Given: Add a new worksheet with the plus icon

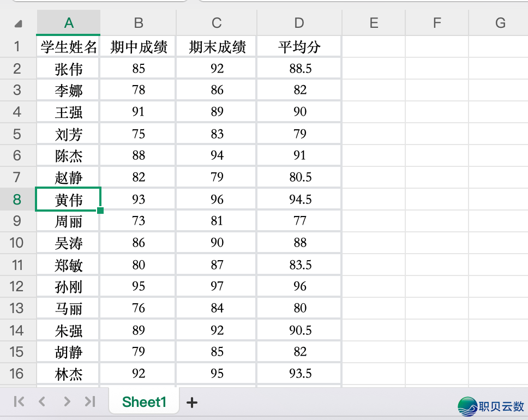Looking at the screenshot, I should coord(191,402).
